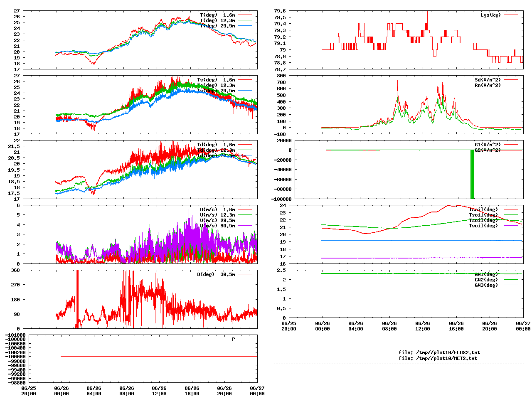Click 06/26 12:00 label under pressure plot
This screenshot has width=532, height=399.
tap(159, 391)
